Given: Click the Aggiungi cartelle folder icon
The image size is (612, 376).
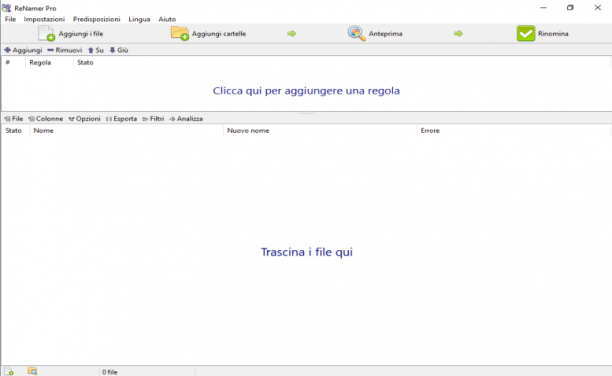Looking at the screenshot, I should (x=180, y=34).
